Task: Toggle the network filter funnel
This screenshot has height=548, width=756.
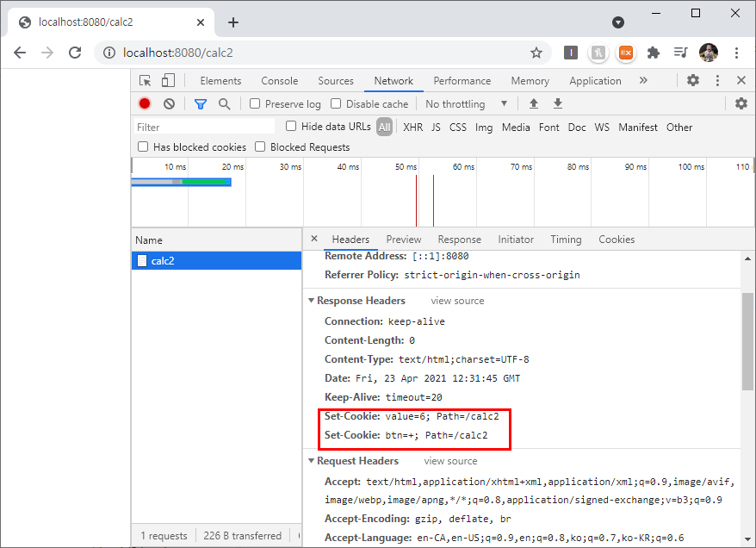Action: coord(201,103)
